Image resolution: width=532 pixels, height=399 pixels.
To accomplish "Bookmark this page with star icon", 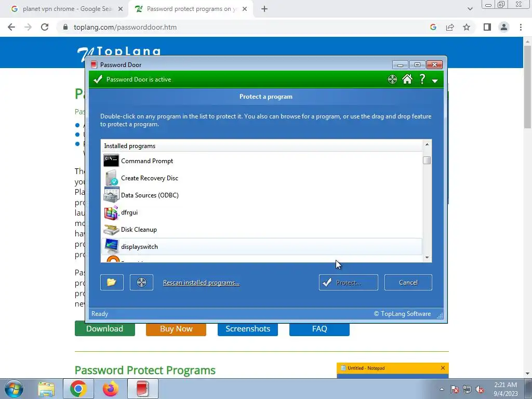I will (x=467, y=27).
